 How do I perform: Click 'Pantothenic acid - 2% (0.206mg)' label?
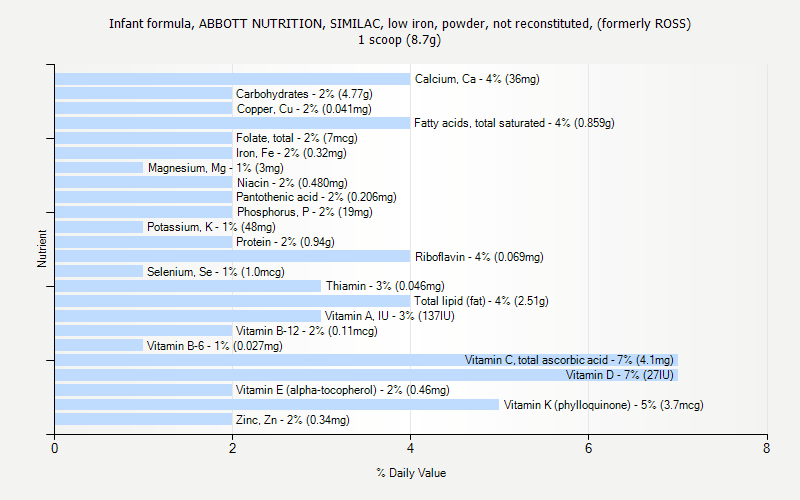(x=316, y=197)
